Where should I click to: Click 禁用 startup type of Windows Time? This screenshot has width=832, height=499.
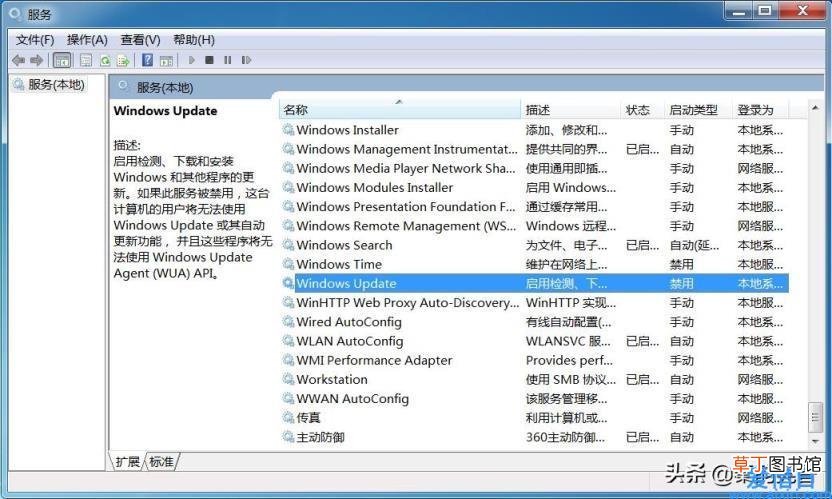click(681, 264)
